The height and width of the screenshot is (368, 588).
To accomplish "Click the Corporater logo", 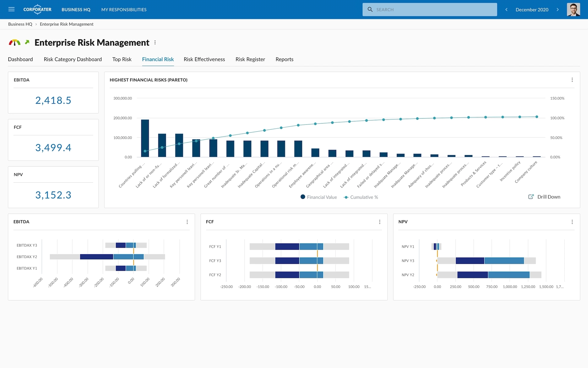I will click(x=37, y=10).
